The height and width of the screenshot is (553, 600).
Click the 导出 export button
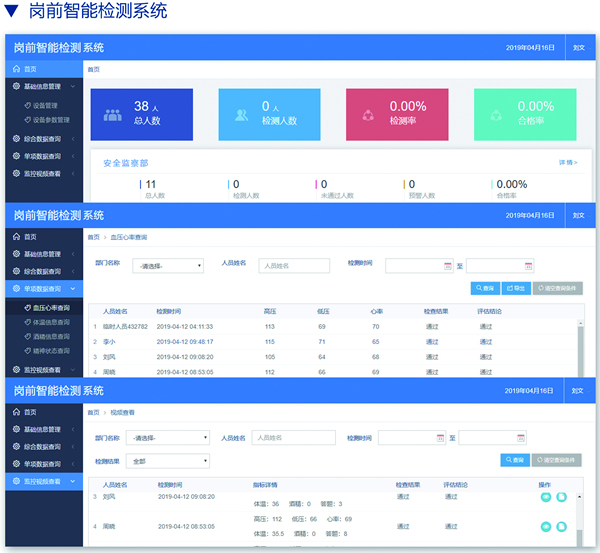[516, 288]
